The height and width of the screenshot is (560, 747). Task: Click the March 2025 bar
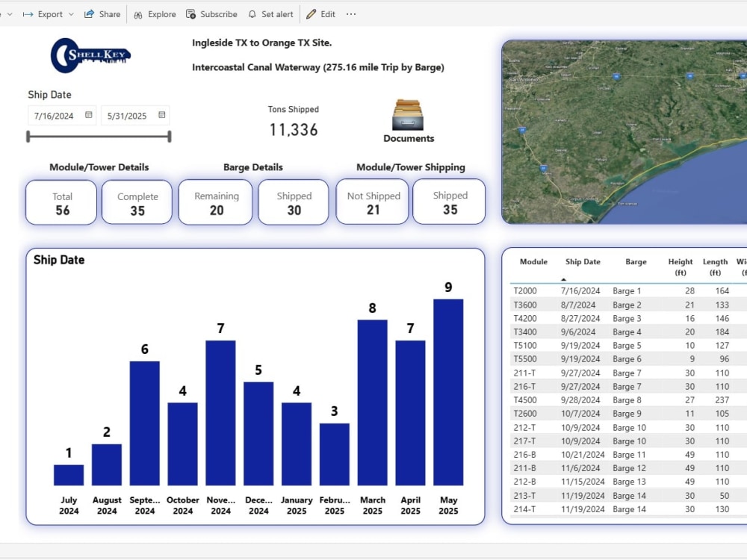click(x=373, y=403)
